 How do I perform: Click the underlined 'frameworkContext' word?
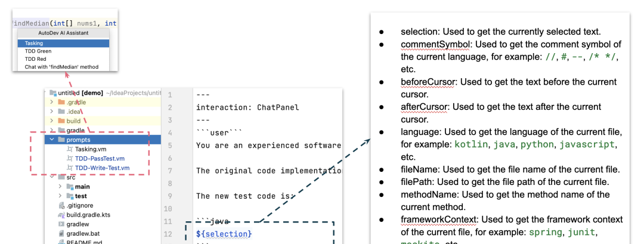[x=438, y=220]
